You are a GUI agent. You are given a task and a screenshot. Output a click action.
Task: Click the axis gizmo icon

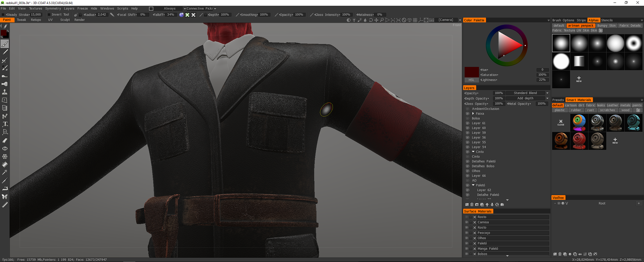tap(420, 20)
